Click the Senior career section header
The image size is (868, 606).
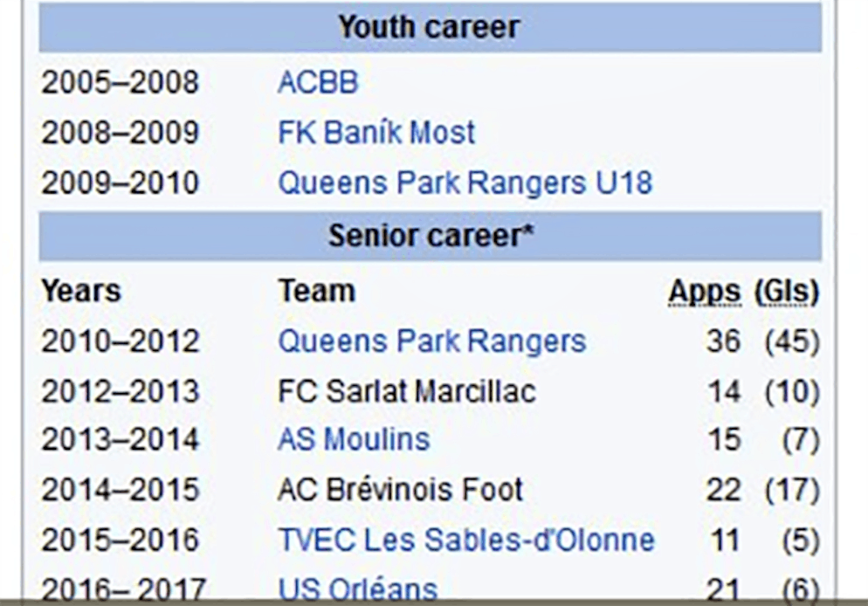(x=431, y=236)
